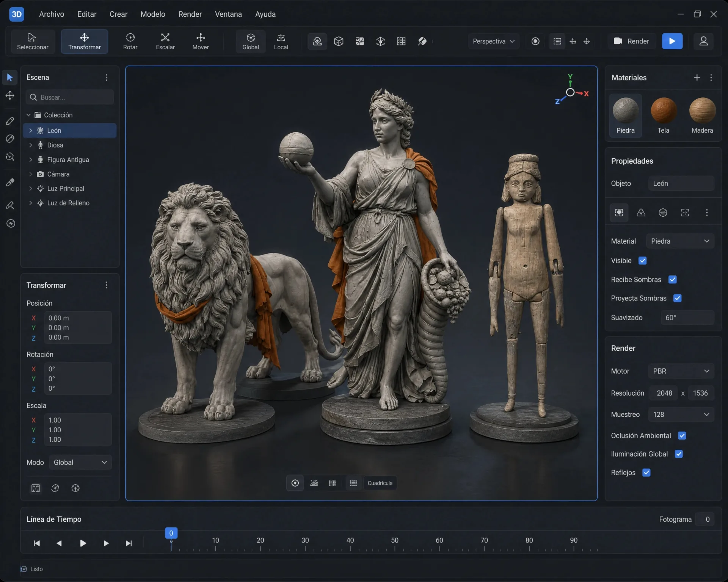Toggle the Reflejos checkbox
Image resolution: width=728 pixels, height=582 pixels.
point(646,472)
